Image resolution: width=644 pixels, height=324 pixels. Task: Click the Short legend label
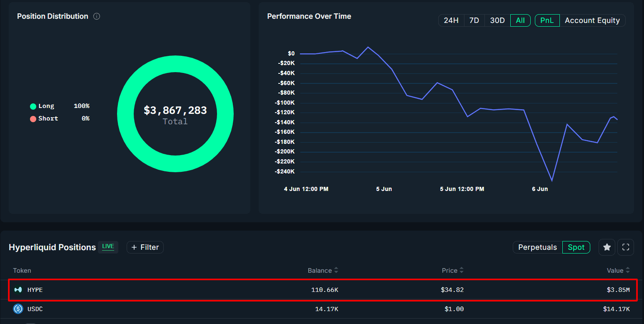[x=48, y=118]
